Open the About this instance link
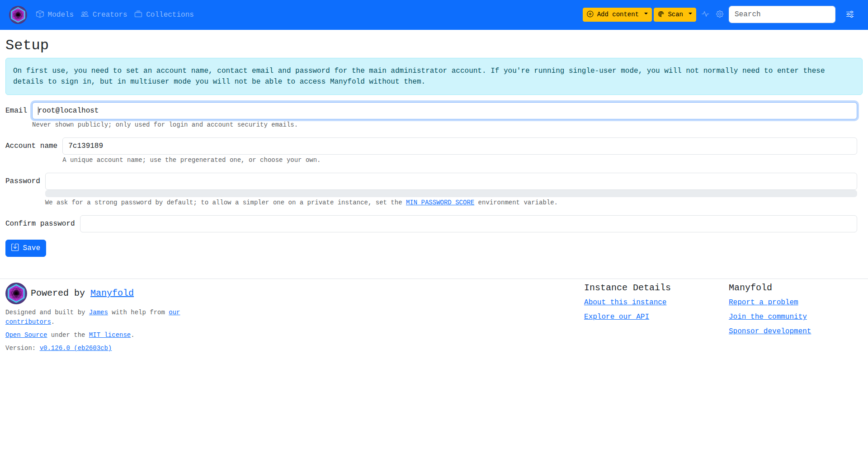 625,302
